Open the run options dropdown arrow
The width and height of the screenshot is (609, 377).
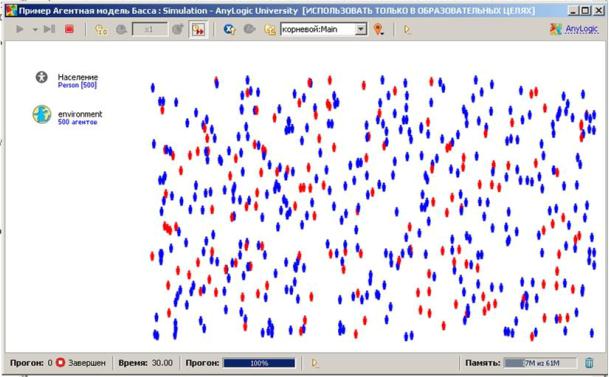(35, 30)
